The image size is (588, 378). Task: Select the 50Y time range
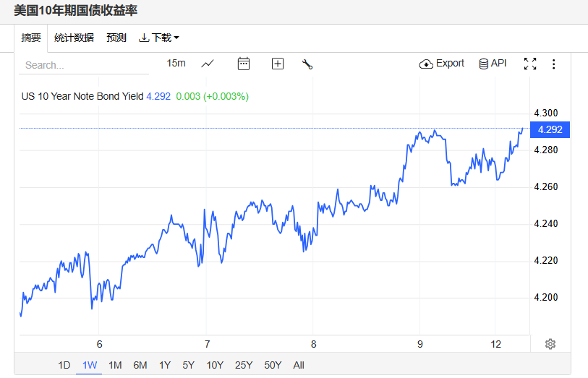(272, 365)
